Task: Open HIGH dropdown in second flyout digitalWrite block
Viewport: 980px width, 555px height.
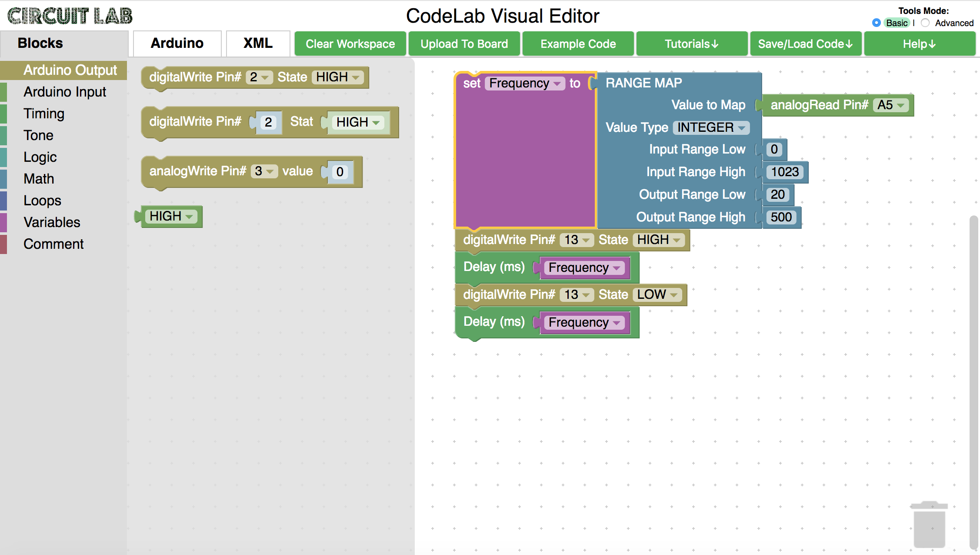Action: point(358,122)
